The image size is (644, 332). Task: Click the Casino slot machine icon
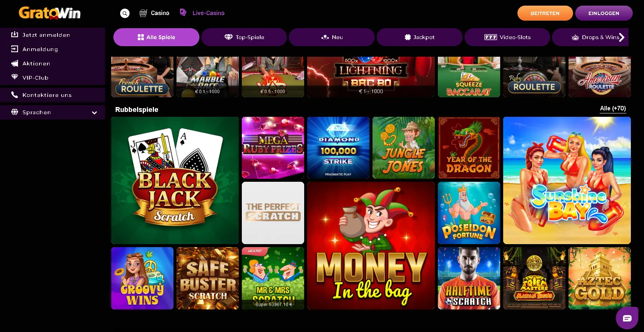143,13
